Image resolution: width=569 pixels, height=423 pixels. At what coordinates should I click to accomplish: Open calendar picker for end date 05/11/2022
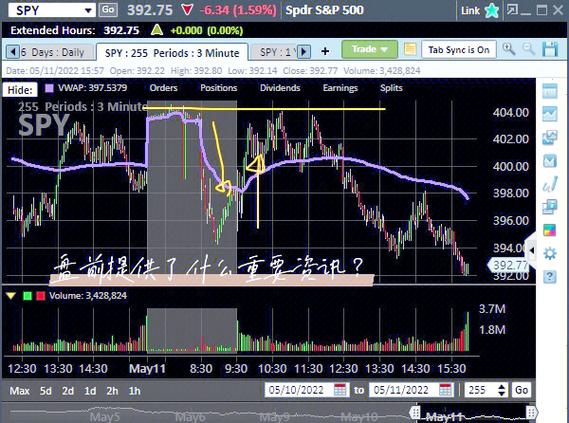point(445,390)
